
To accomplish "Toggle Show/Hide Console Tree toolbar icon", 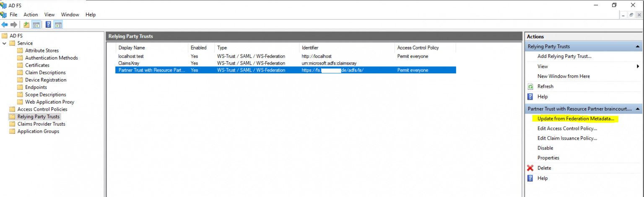I will 36,25.
